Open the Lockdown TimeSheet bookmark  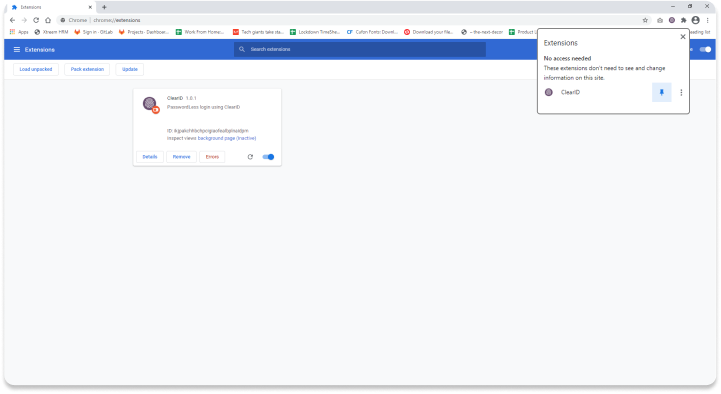tap(315, 32)
